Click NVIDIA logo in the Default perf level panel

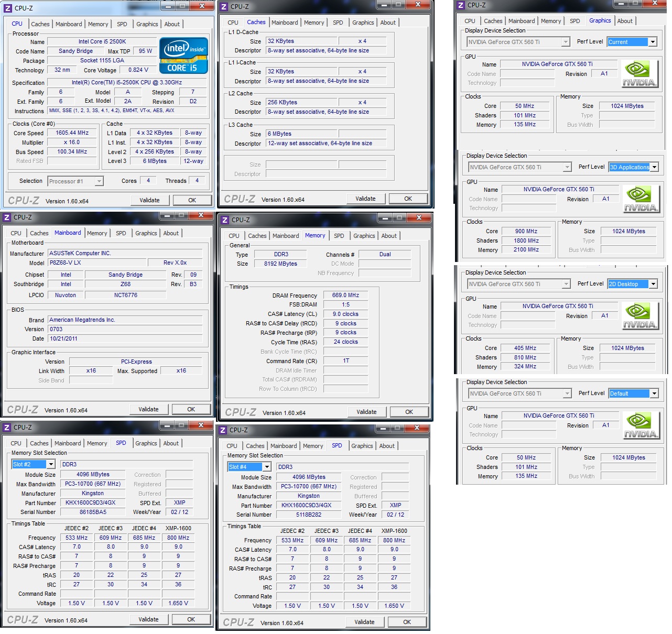(x=640, y=425)
